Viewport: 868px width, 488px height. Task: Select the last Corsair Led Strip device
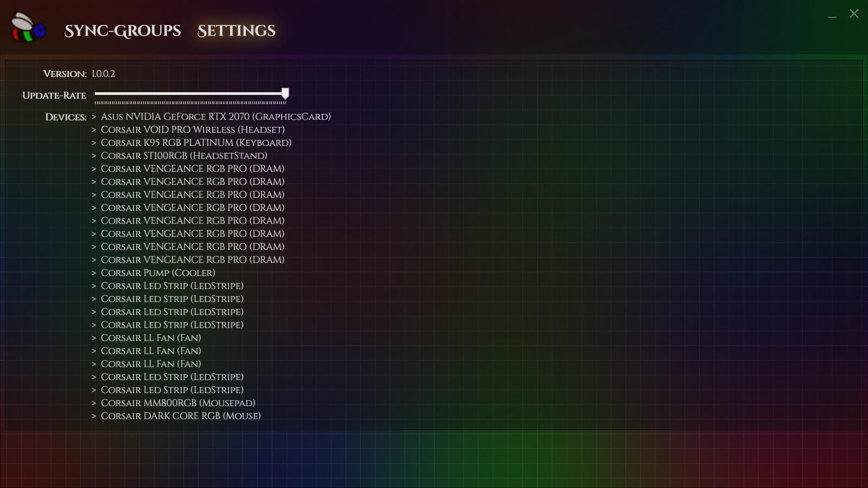pos(172,390)
